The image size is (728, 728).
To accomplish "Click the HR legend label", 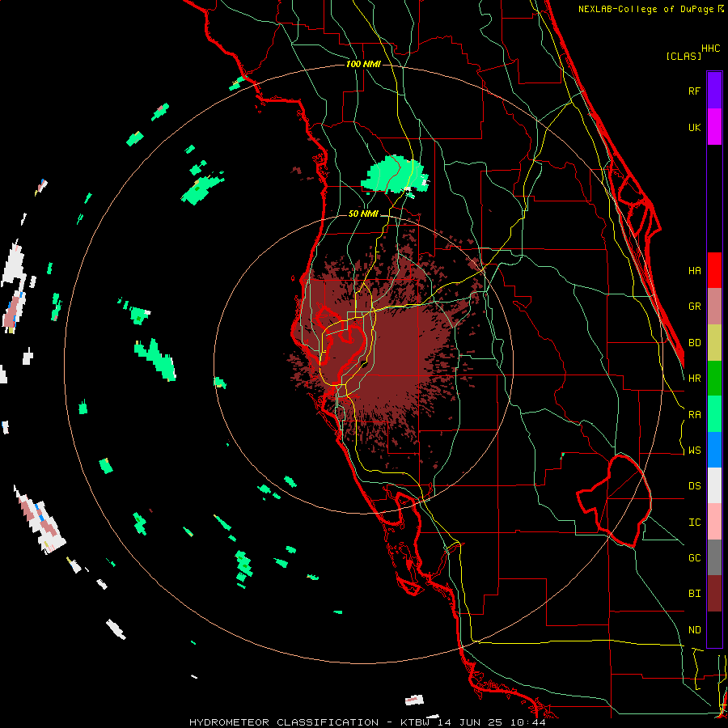I will (x=694, y=379).
